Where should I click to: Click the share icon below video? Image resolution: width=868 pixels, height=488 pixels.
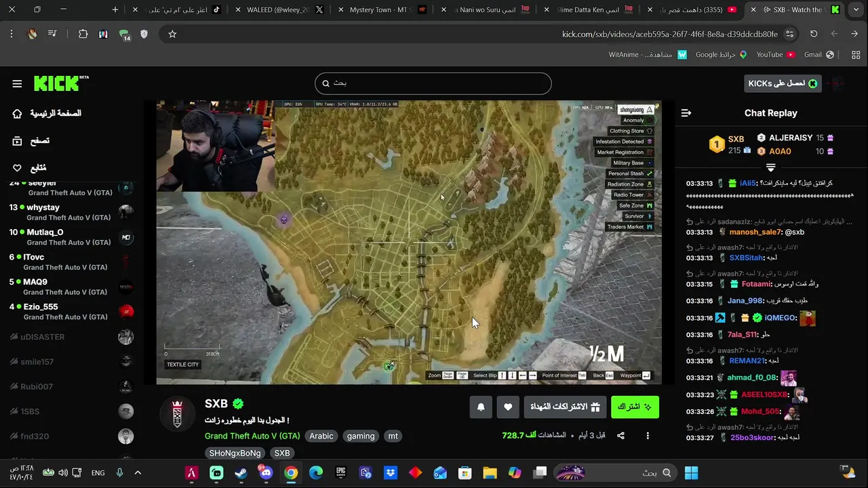pos(620,436)
